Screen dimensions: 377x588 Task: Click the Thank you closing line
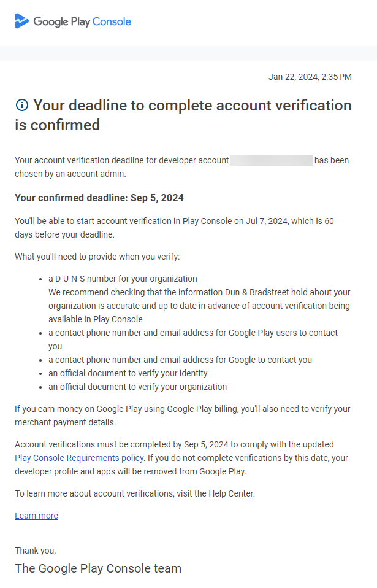(35, 551)
